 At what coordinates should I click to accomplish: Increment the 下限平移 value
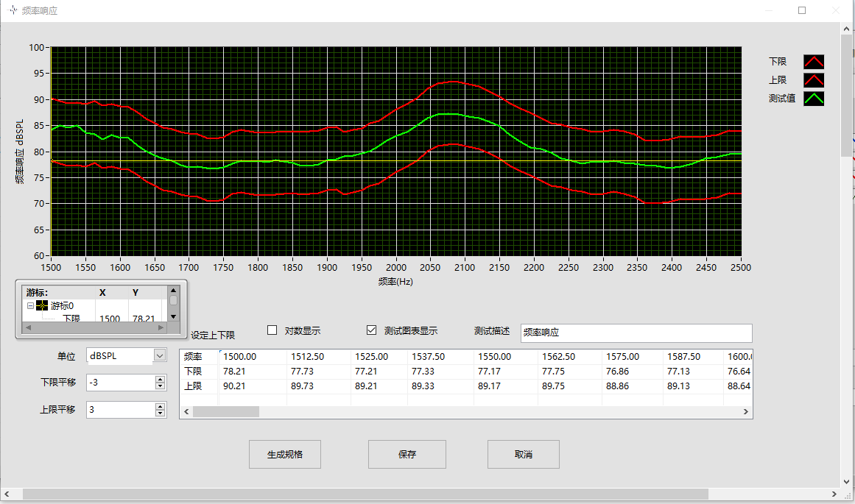(160, 379)
